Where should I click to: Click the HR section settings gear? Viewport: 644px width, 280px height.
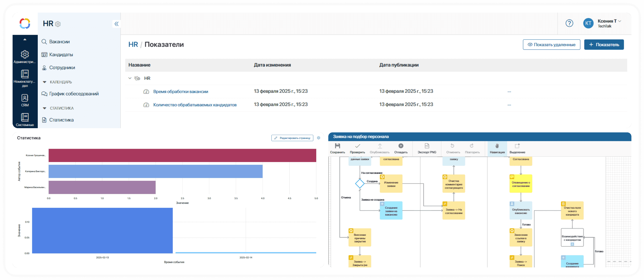point(58,24)
